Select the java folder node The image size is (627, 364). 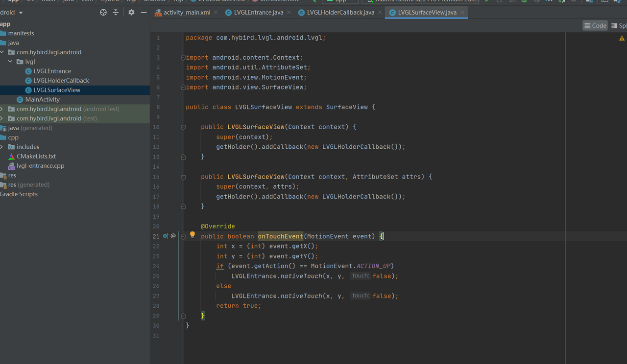tap(13, 43)
